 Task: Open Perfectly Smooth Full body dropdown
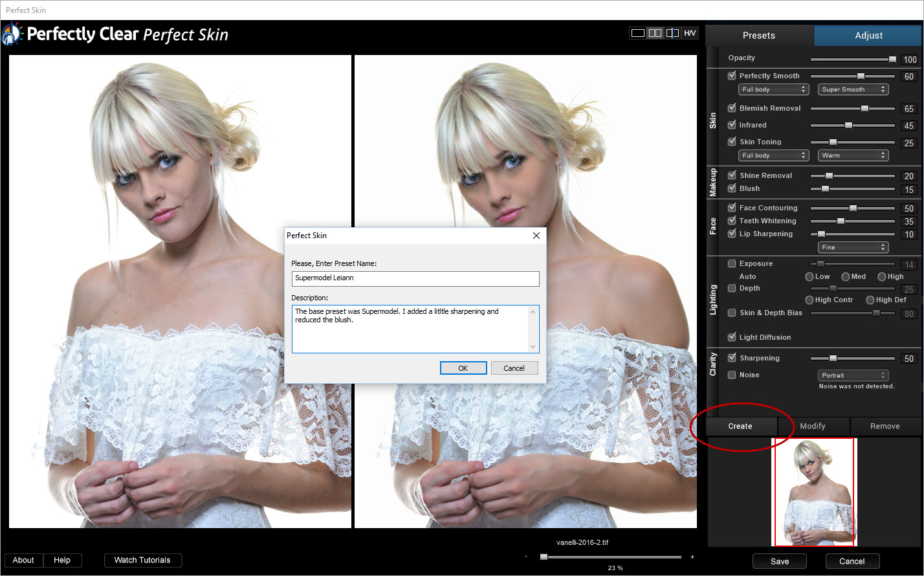[x=775, y=89]
